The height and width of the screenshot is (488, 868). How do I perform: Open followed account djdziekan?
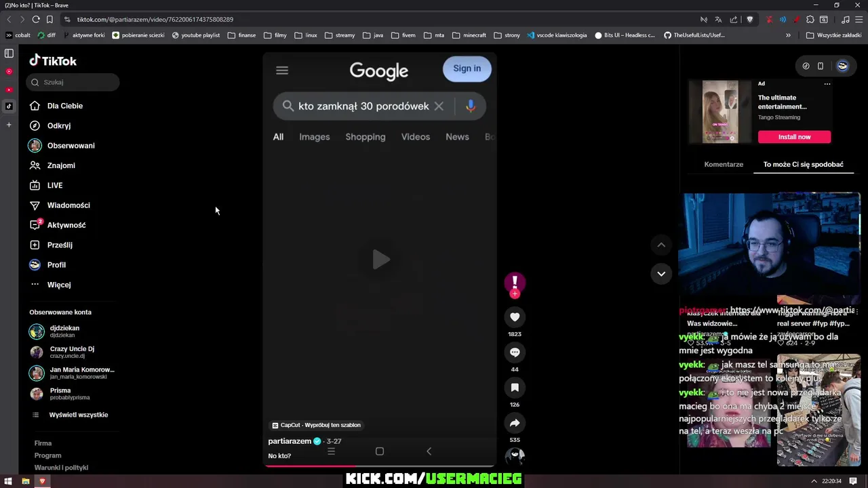[64, 331]
